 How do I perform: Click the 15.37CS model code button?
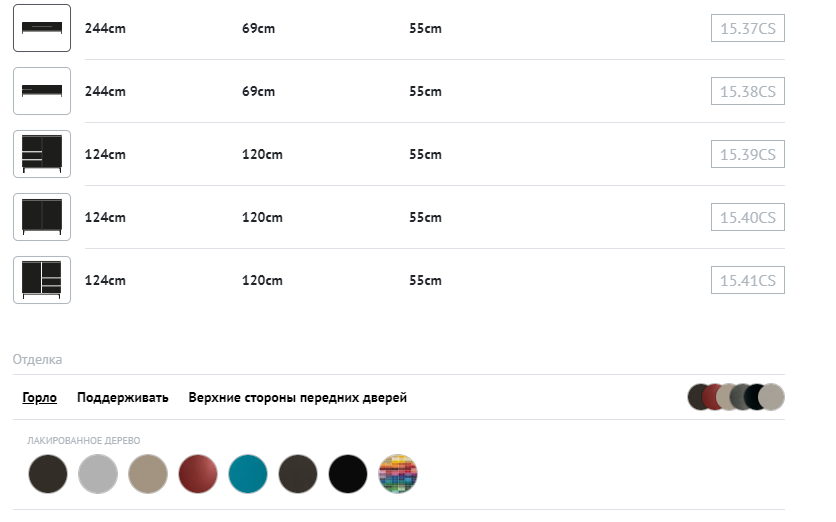pyautogui.click(x=747, y=28)
